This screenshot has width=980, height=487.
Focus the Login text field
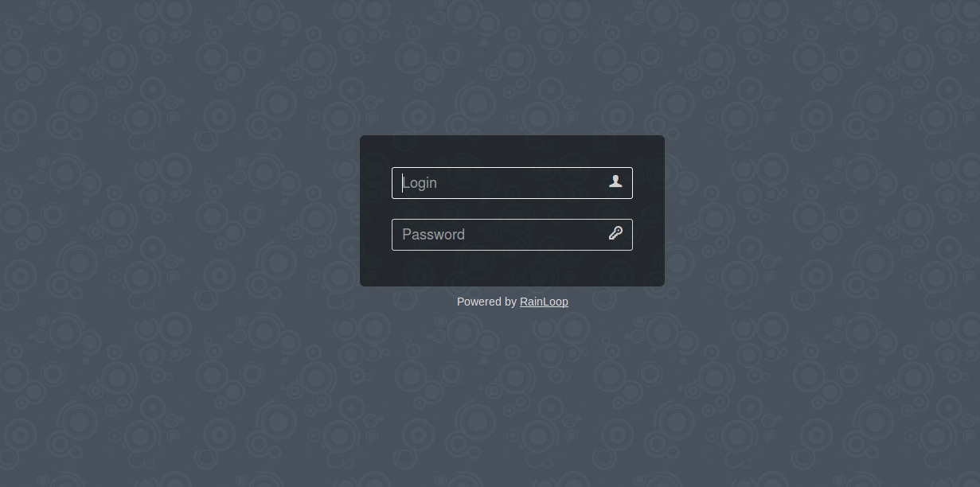pos(512,183)
